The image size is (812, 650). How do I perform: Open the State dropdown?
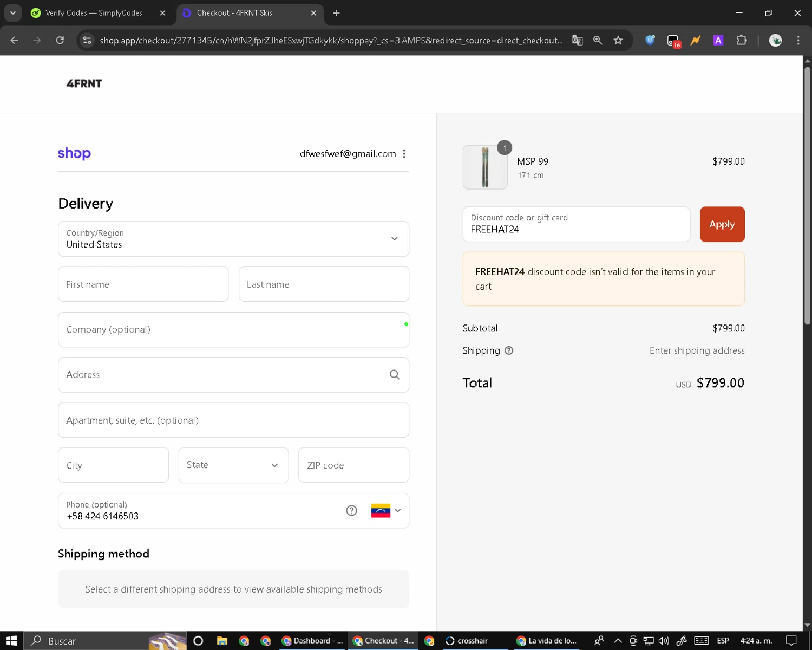click(x=233, y=465)
